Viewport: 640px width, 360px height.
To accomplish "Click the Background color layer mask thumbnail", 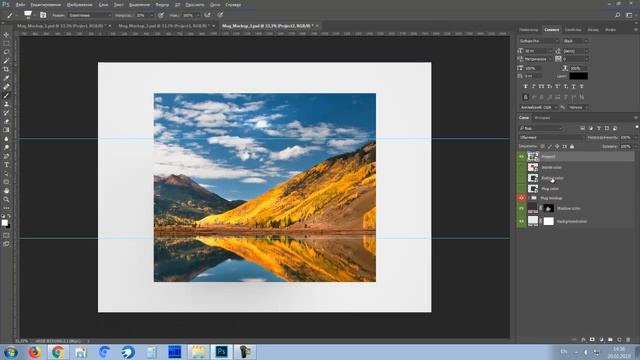I will coord(549,221).
